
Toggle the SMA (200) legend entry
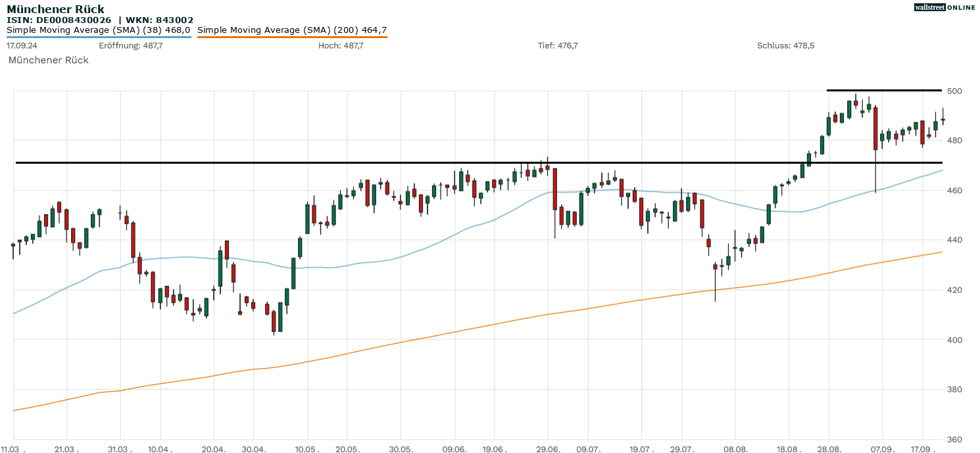292,30
